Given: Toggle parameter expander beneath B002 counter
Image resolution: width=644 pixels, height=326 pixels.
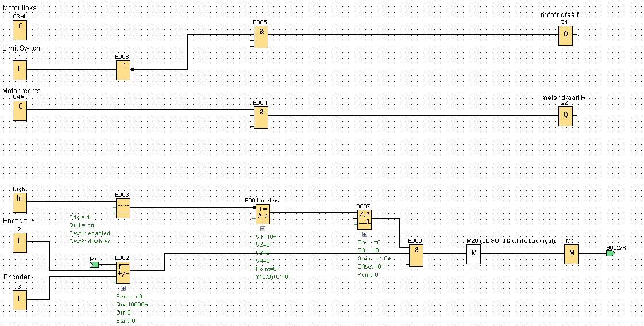Looking at the screenshot, I should click(123, 289).
